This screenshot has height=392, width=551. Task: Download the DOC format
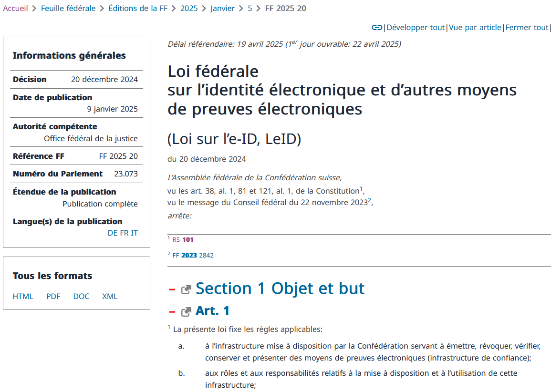pos(81,297)
